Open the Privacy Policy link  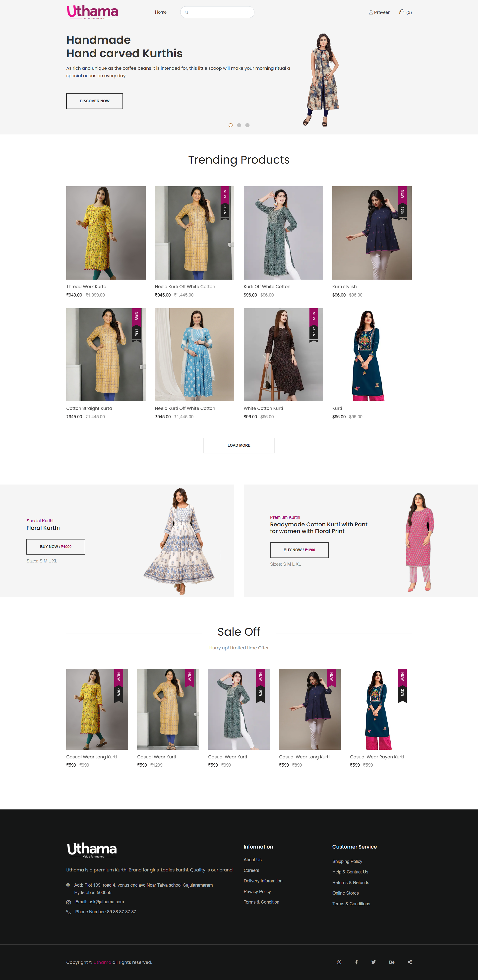257,891
